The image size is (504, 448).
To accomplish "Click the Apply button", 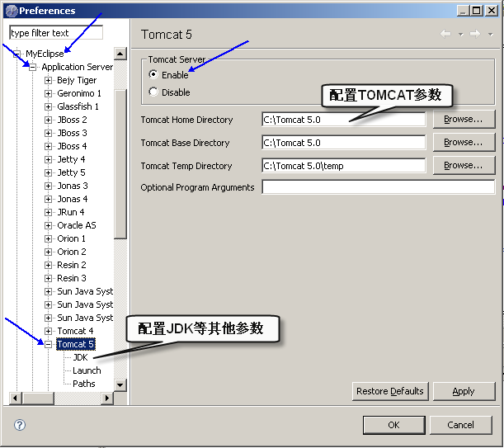I will (464, 391).
